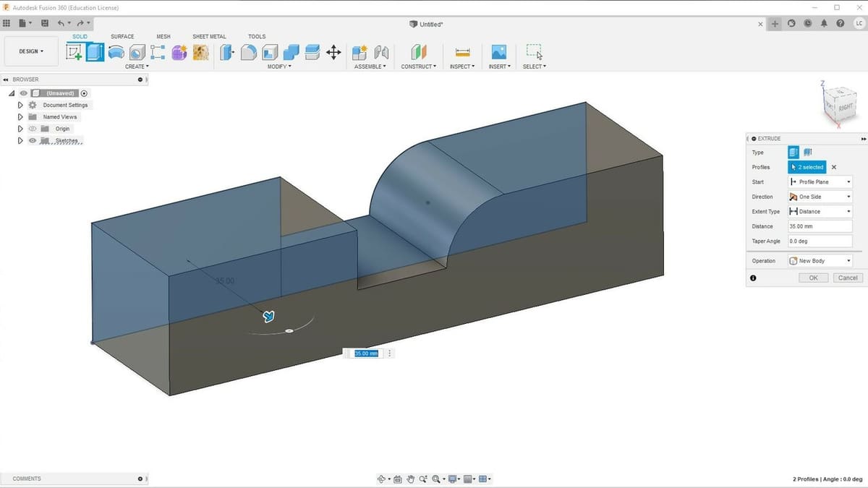Viewport: 868px width, 488px height.
Task: Collapse the Unsaved root node
Action: [12, 93]
